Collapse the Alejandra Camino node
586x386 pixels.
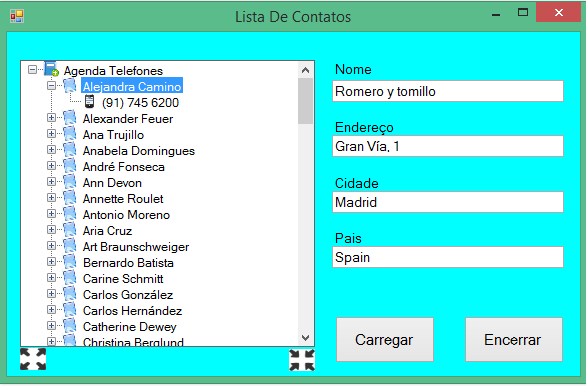coord(52,86)
